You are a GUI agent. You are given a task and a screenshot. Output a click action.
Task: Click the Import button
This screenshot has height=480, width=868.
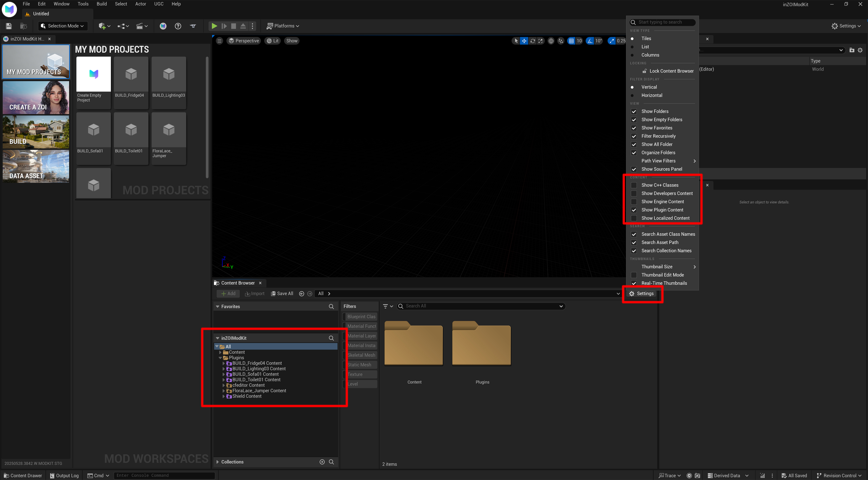254,293
